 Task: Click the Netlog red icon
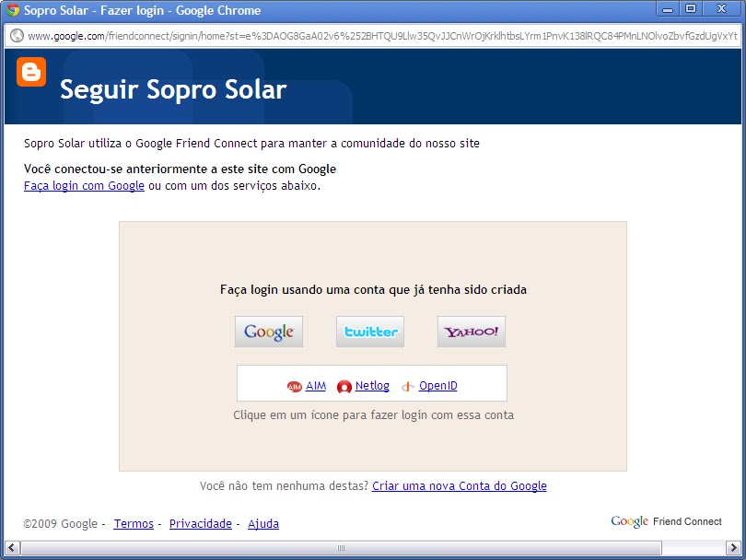coord(344,387)
